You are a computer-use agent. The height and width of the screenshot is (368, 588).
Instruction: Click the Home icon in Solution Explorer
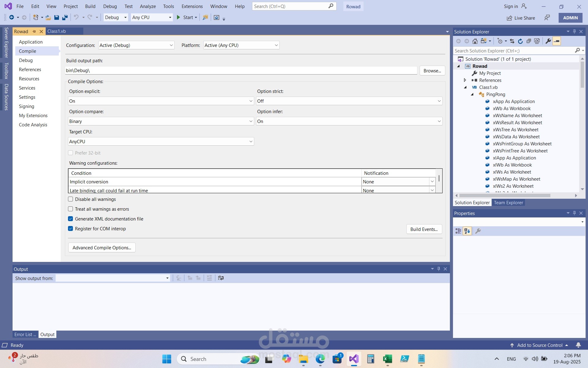[x=475, y=41]
